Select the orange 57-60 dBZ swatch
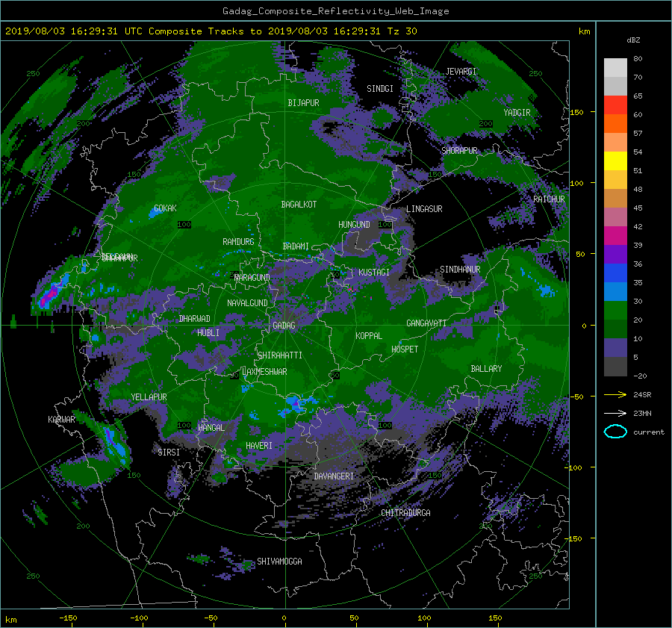The height and width of the screenshot is (628, 672). (x=615, y=124)
